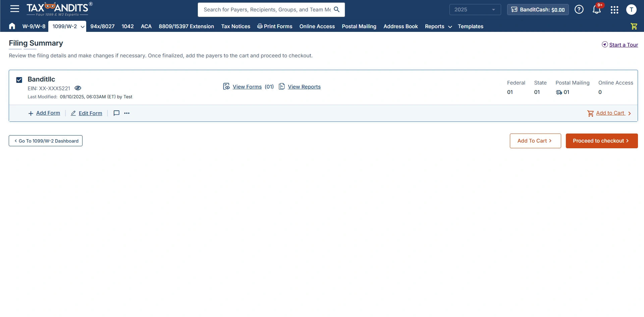The height and width of the screenshot is (317, 644).
Task: Reveal the masked EIN with eye icon
Action: pyautogui.click(x=78, y=88)
